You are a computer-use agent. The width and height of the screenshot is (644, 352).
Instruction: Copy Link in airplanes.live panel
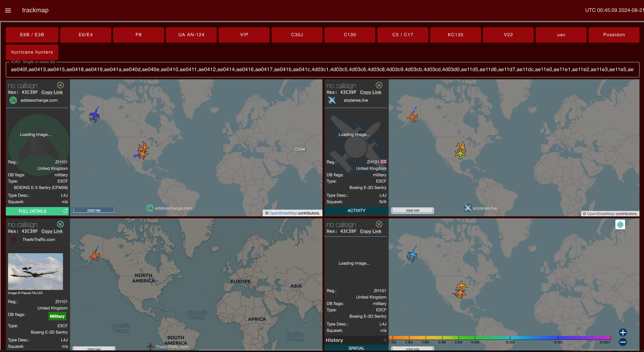pyautogui.click(x=371, y=92)
